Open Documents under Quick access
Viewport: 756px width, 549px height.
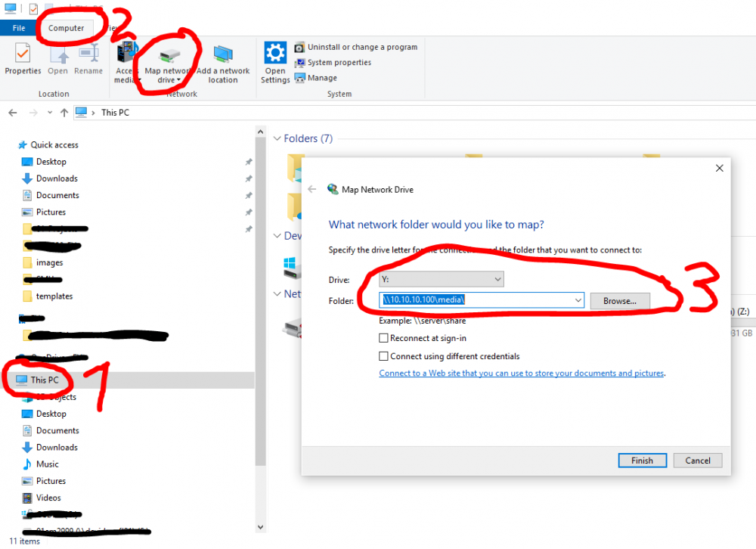click(51, 195)
